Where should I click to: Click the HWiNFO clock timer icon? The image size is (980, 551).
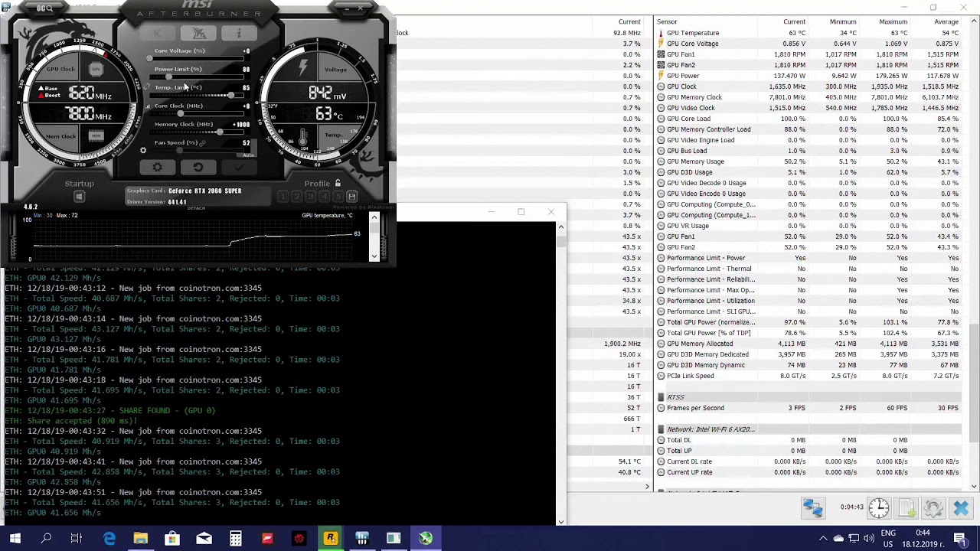click(879, 507)
